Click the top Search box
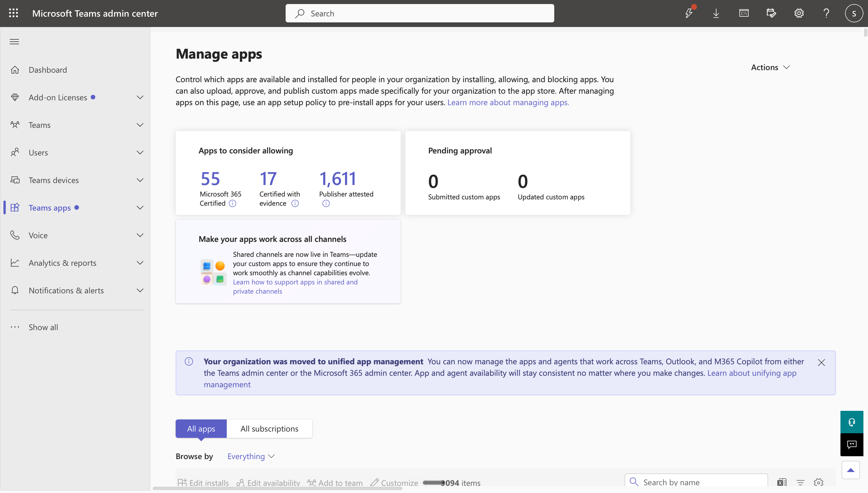 (x=419, y=13)
